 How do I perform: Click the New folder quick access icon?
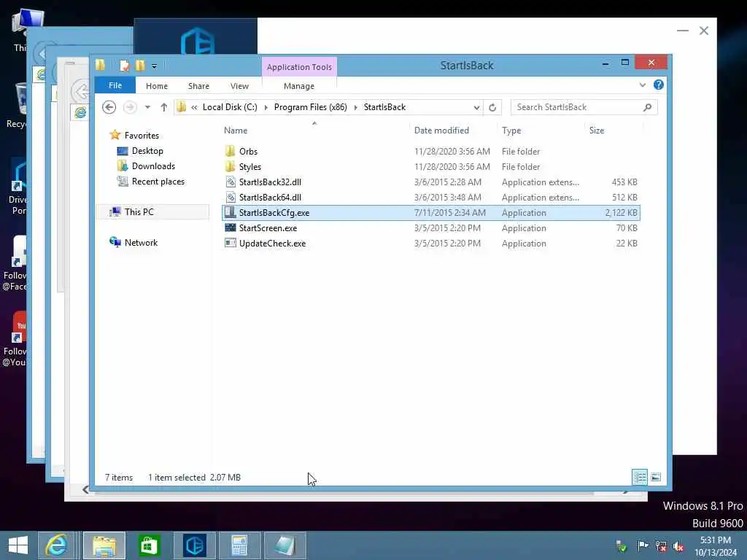[x=140, y=65]
